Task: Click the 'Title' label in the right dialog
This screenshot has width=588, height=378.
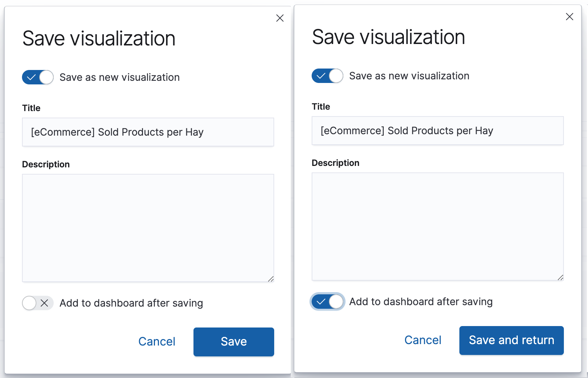Action: (x=321, y=107)
